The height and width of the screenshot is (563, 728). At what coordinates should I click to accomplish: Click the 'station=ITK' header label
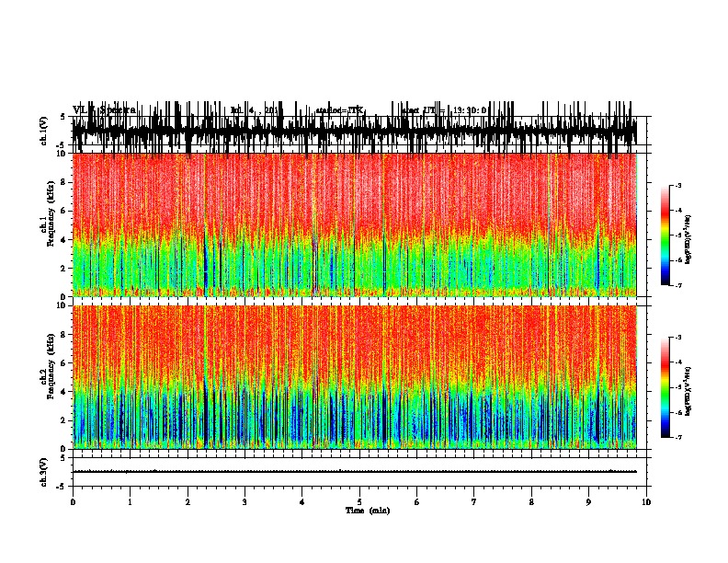[x=340, y=110]
